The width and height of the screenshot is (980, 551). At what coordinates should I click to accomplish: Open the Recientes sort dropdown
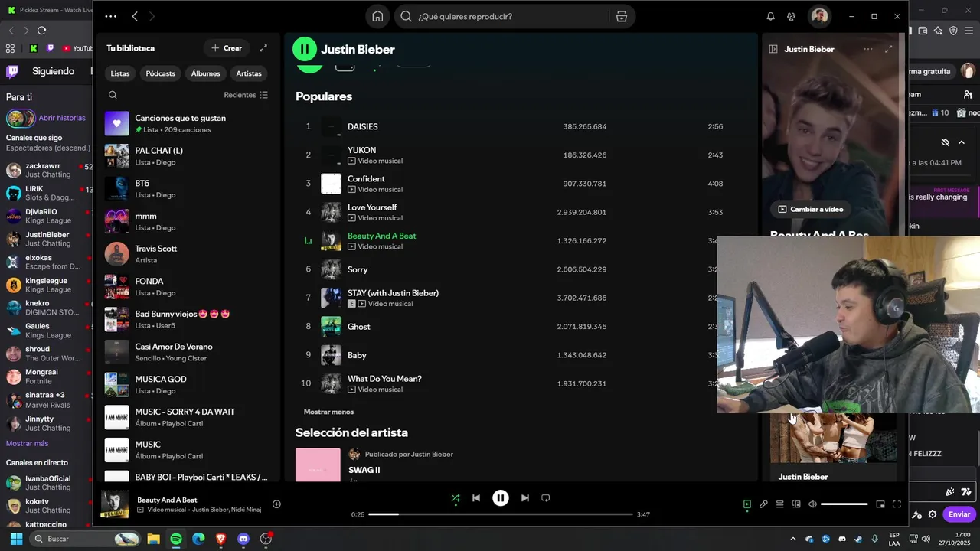click(x=246, y=95)
